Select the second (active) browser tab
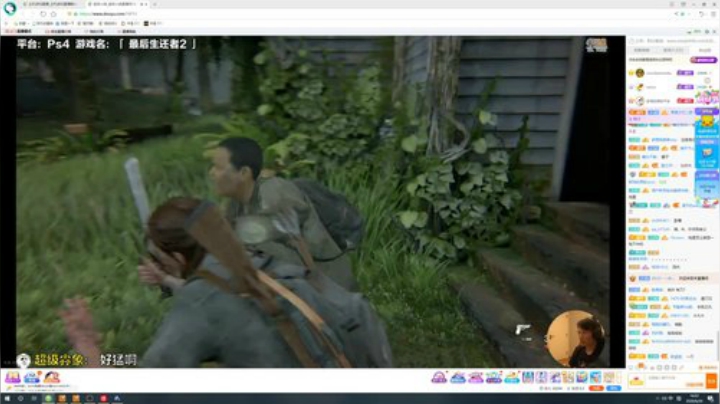Viewport: 720px width, 404px height. [x=118, y=4]
